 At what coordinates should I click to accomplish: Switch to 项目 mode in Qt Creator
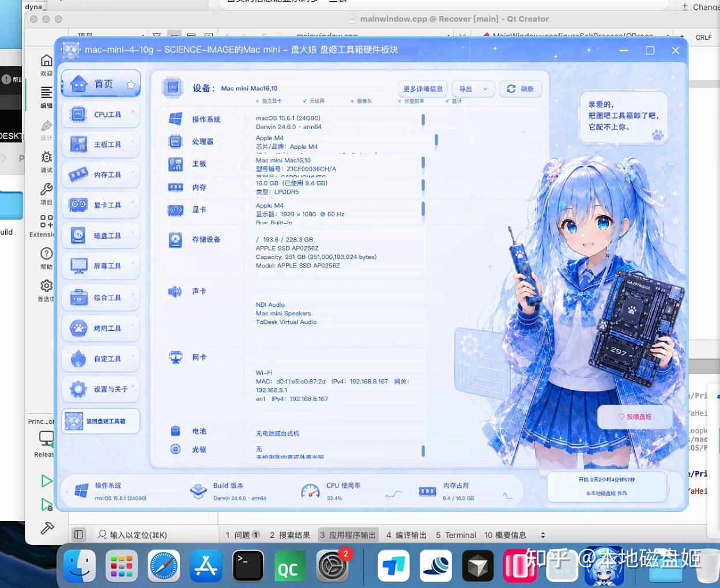[46, 194]
